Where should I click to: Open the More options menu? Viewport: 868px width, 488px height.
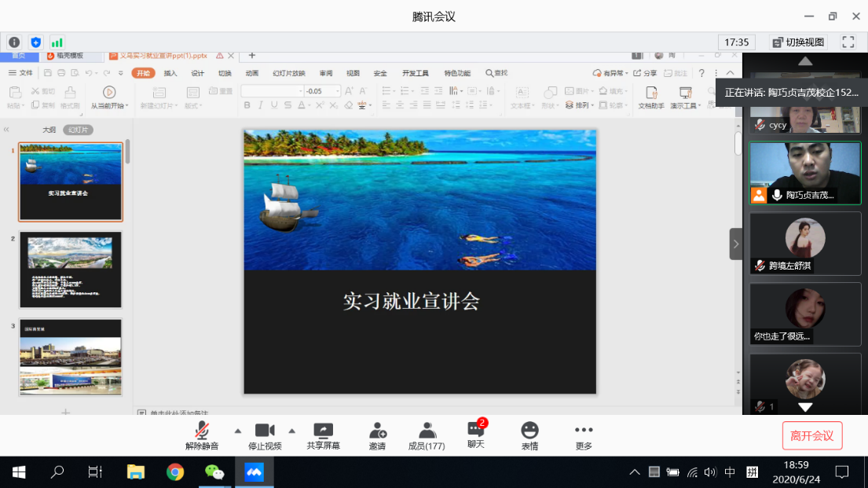(x=583, y=435)
